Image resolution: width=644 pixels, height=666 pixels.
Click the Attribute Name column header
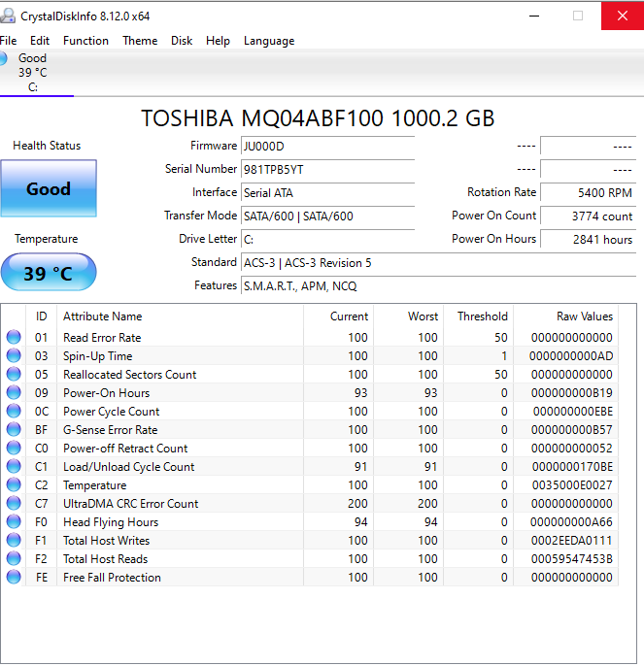click(103, 316)
